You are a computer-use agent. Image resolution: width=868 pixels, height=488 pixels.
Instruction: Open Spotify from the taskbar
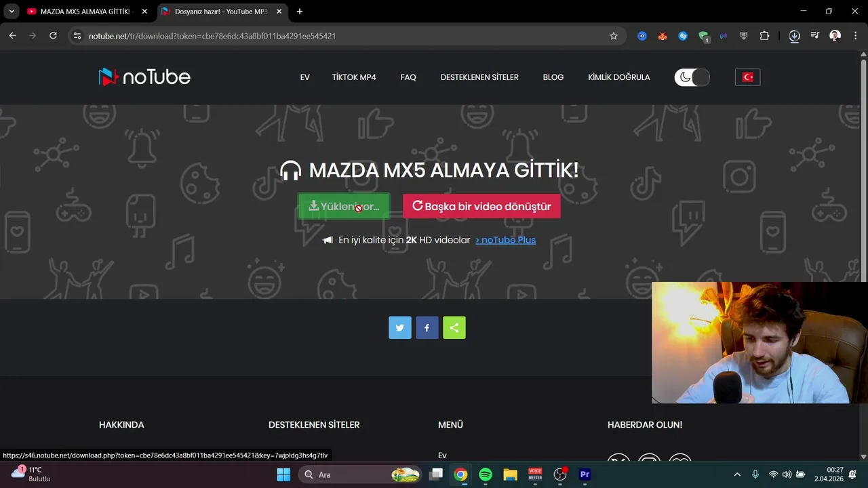486,474
